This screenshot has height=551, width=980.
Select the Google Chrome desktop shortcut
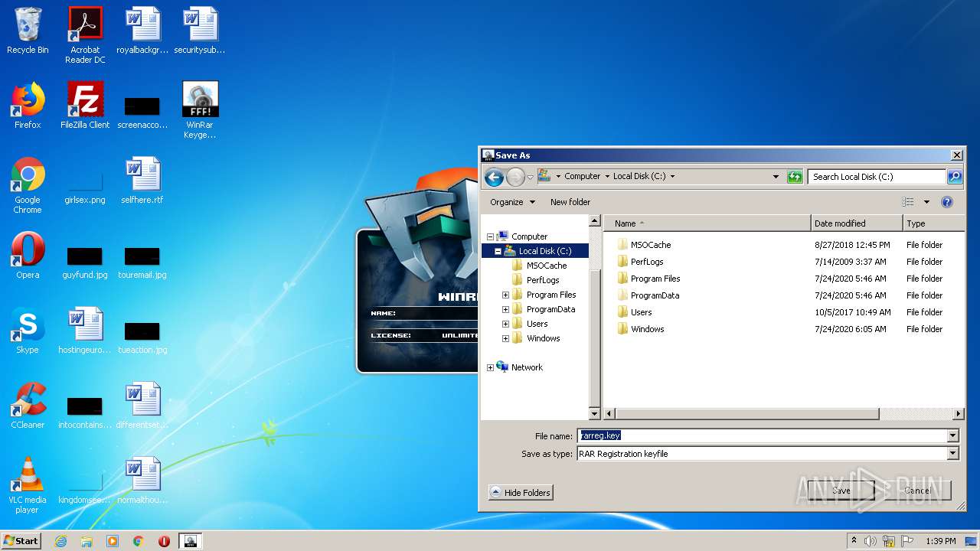click(28, 185)
